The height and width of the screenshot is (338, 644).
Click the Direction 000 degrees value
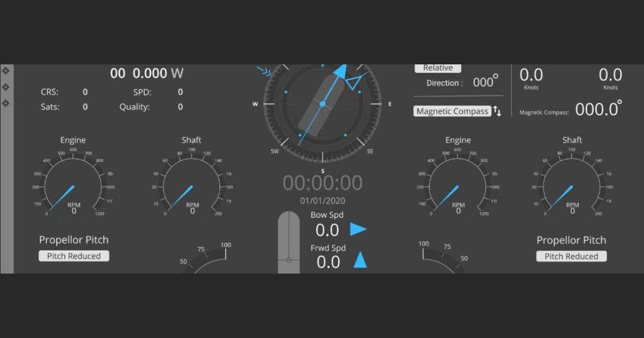(485, 81)
